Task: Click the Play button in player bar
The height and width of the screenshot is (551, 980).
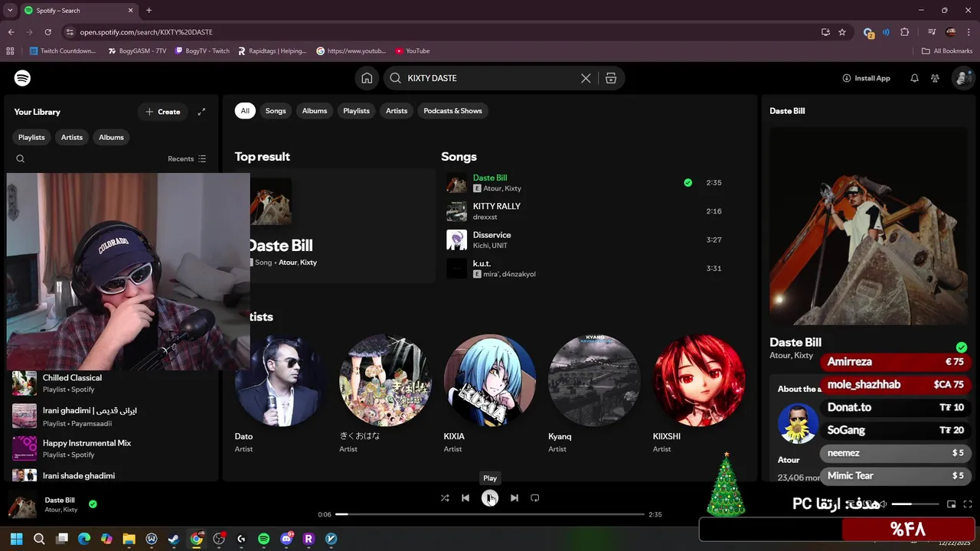Action: [x=490, y=498]
